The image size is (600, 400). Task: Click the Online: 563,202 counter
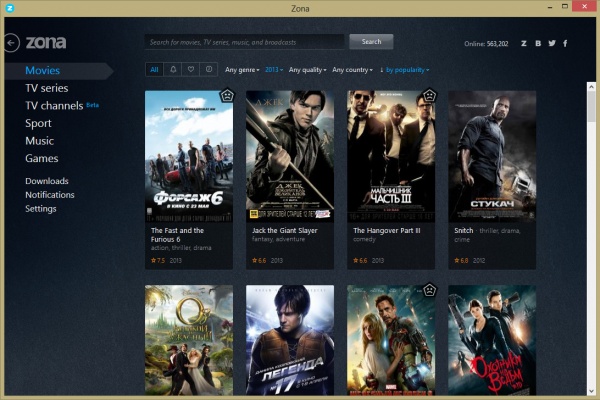(486, 44)
